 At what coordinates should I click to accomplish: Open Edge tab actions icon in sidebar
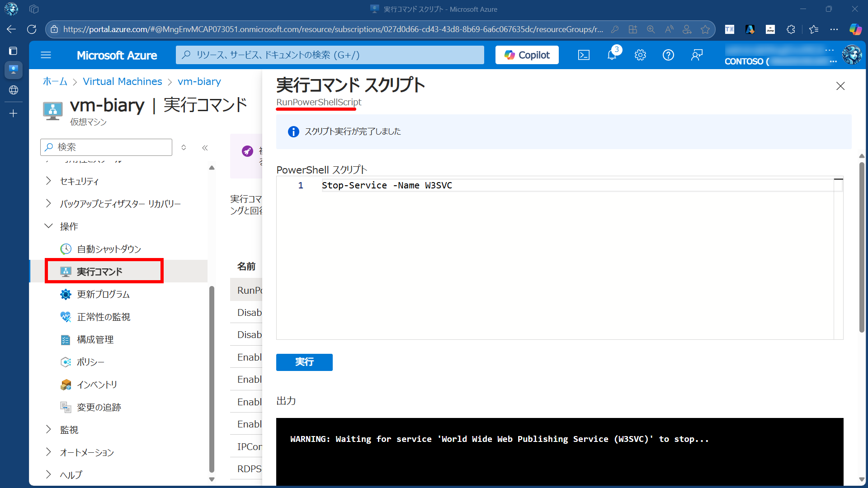pyautogui.click(x=13, y=51)
